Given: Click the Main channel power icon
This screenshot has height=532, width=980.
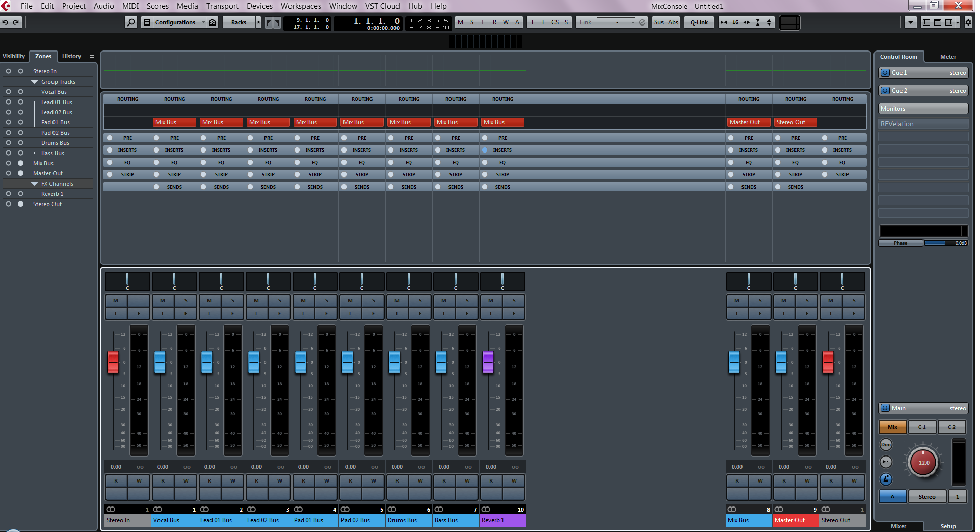Looking at the screenshot, I should click(885, 408).
